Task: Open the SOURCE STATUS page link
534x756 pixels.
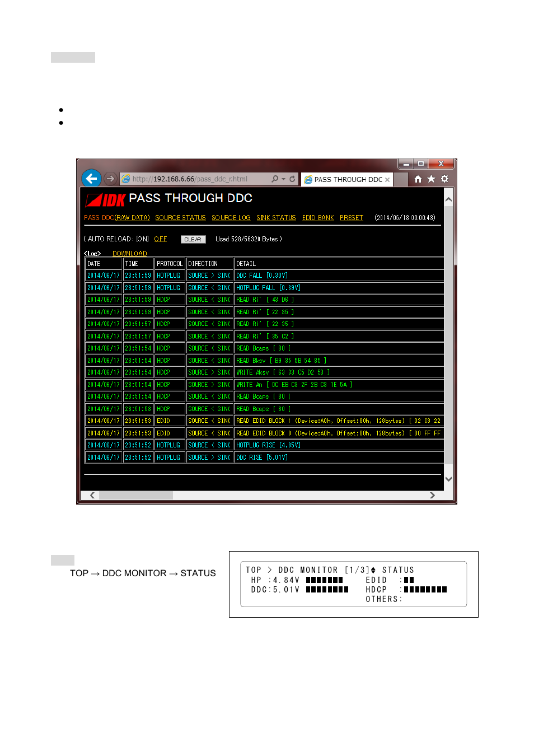Action: click(x=180, y=218)
